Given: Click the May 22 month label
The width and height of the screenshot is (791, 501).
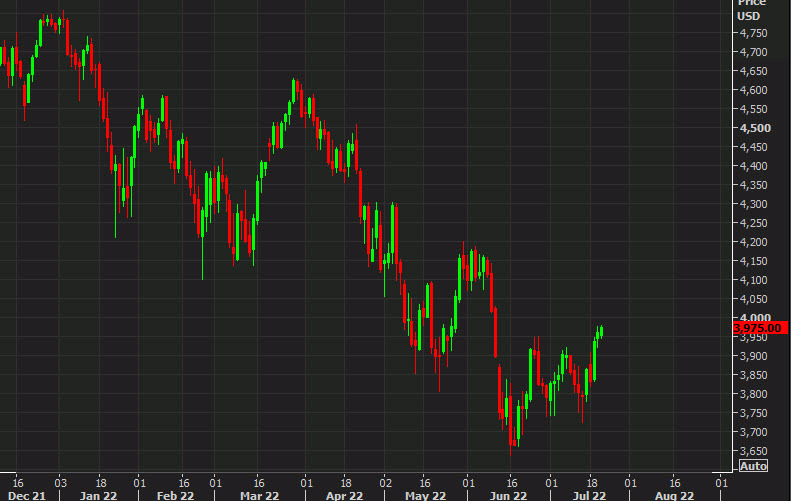Looking at the screenshot, I should (x=426, y=496).
